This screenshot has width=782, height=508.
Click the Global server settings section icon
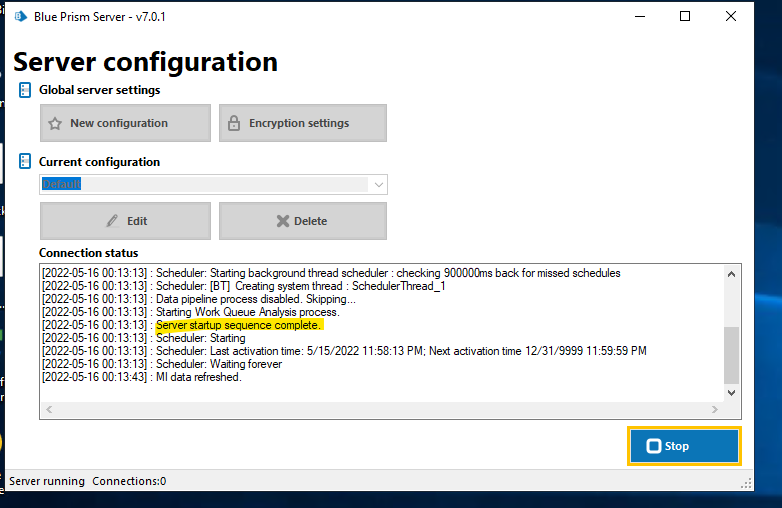[x=24, y=90]
